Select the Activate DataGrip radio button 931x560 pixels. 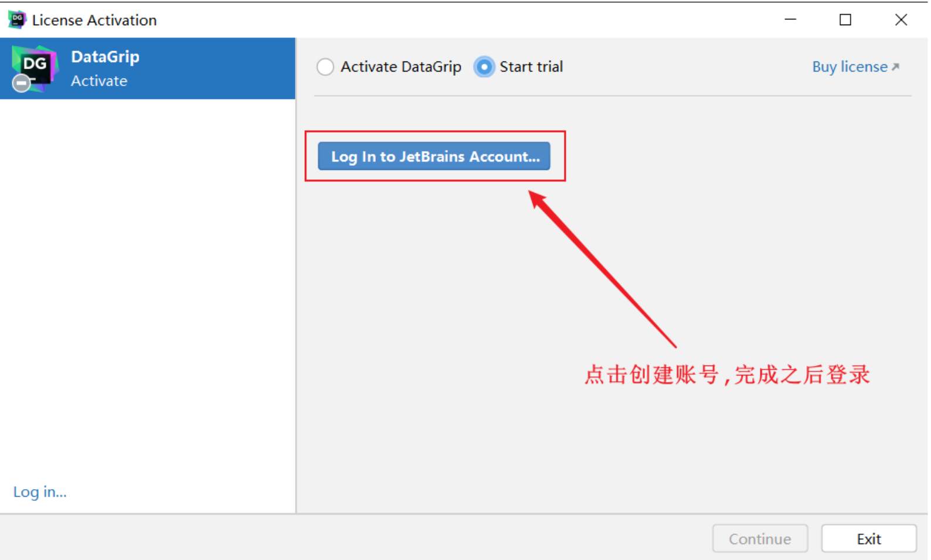click(x=325, y=67)
